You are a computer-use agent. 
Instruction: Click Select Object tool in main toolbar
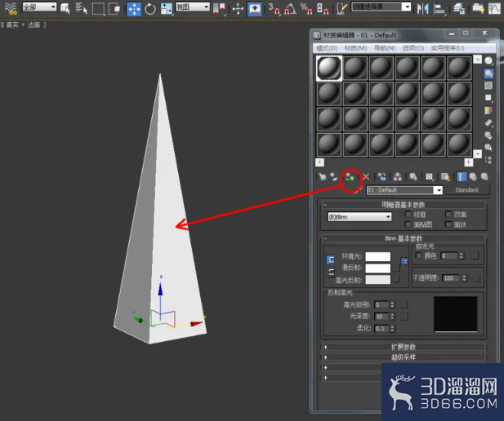click(x=65, y=9)
